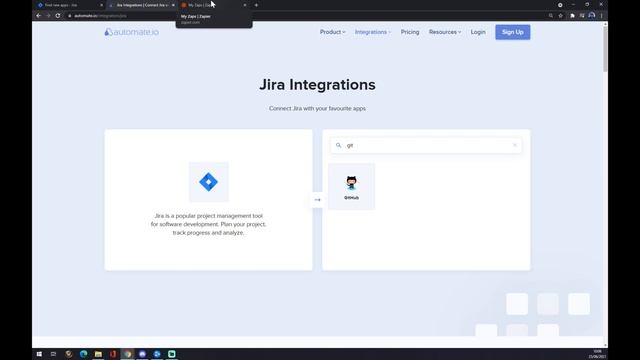Open the browser profile avatar
The image size is (640, 360).
coord(592,16)
